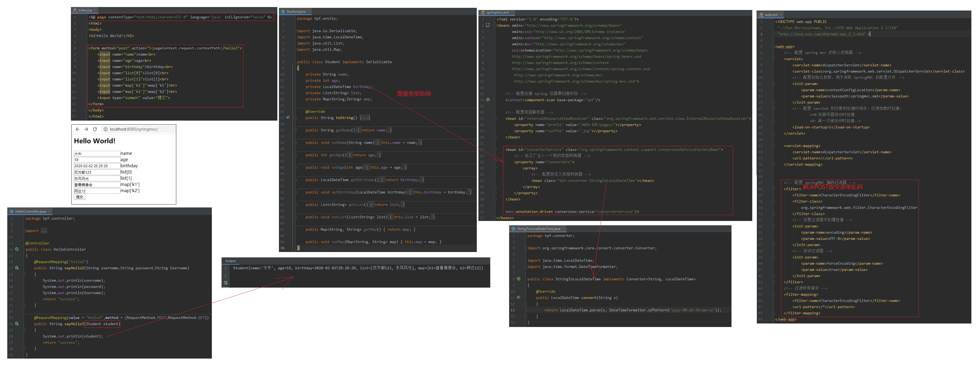
Task: Collapse converterService bean fold in springmvc.xml
Action: [495, 150]
